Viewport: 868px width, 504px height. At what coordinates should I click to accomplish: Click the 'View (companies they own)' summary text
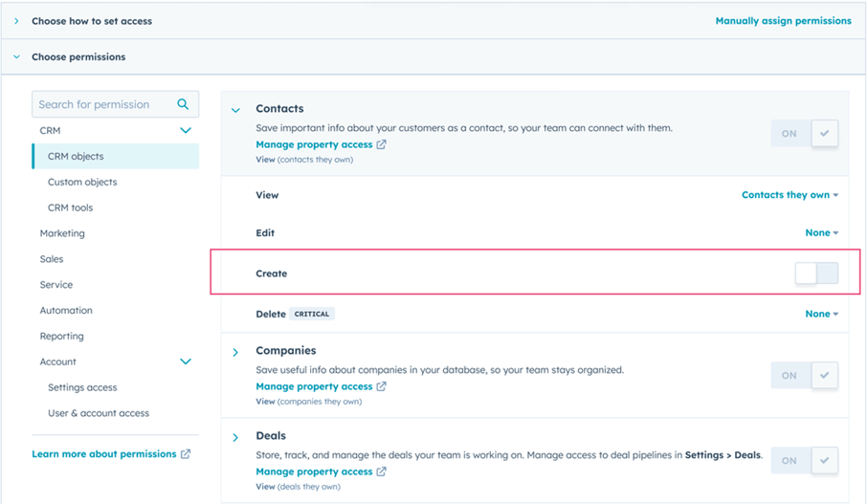coord(309,401)
